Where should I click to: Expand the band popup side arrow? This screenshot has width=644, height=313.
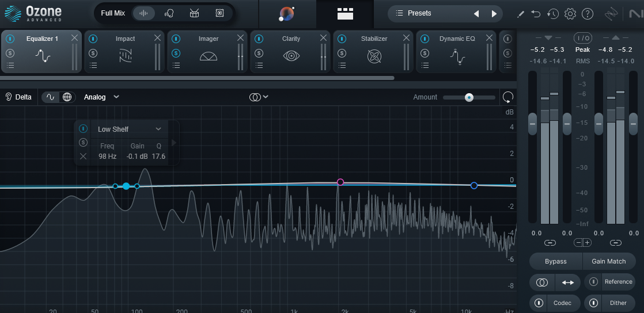tap(174, 143)
